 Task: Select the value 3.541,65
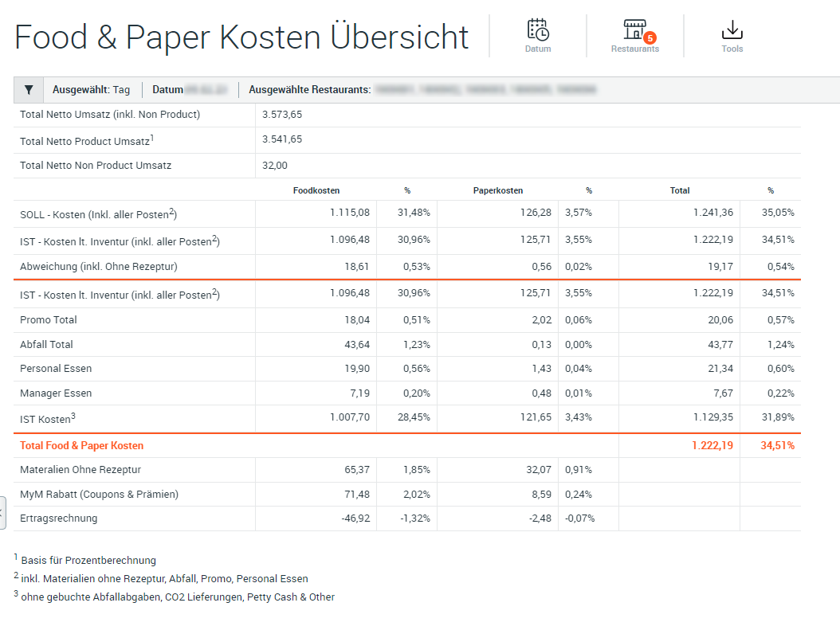point(282,139)
